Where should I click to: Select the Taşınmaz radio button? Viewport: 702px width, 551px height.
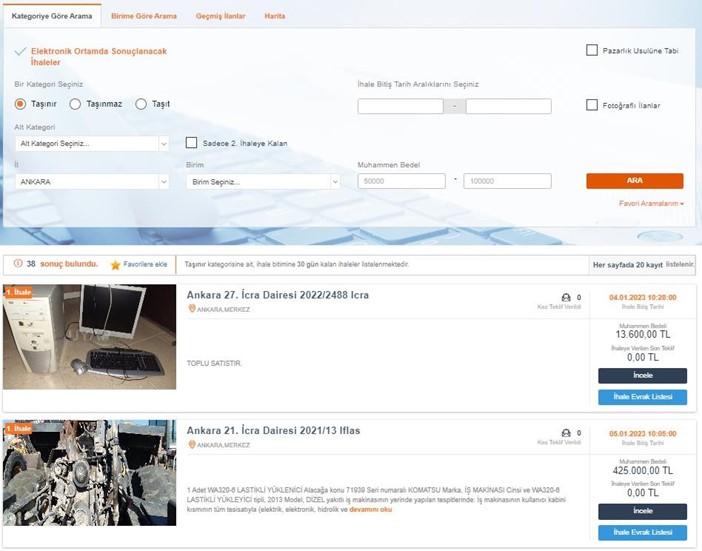pyautogui.click(x=75, y=104)
